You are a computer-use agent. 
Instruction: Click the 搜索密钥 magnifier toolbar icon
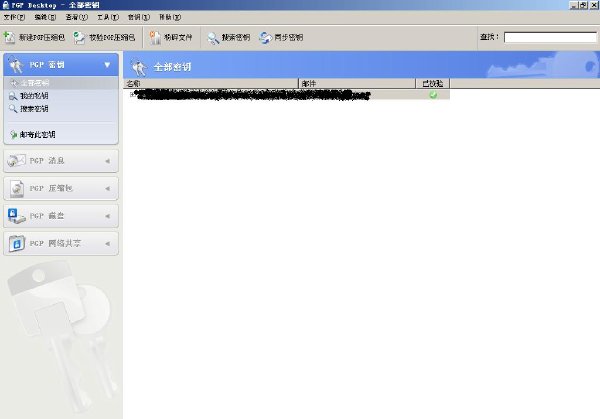coord(213,37)
